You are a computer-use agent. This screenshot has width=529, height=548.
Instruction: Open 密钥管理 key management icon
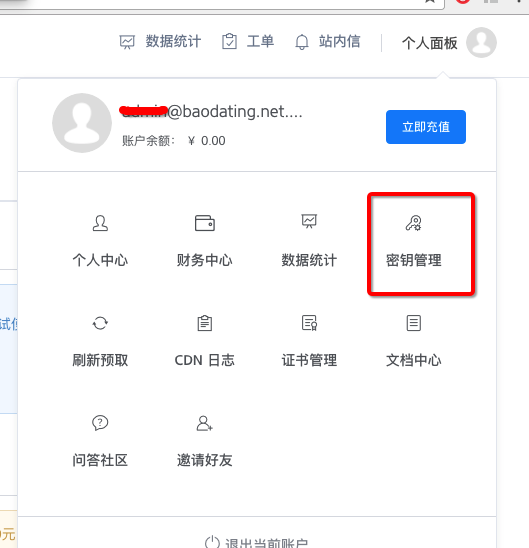pyautogui.click(x=414, y=223)
